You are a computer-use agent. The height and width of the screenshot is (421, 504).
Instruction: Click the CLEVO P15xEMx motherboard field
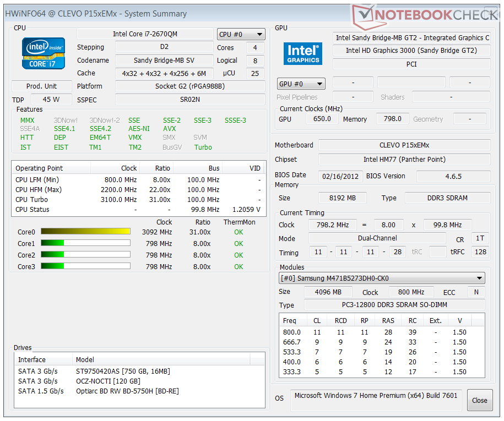404,145
